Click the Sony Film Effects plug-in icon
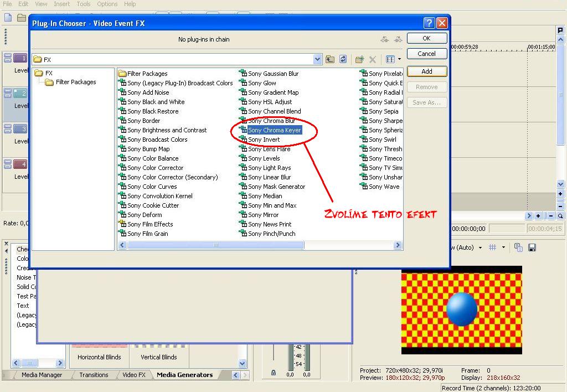The image size is (567, 392). tap(122, 224)
